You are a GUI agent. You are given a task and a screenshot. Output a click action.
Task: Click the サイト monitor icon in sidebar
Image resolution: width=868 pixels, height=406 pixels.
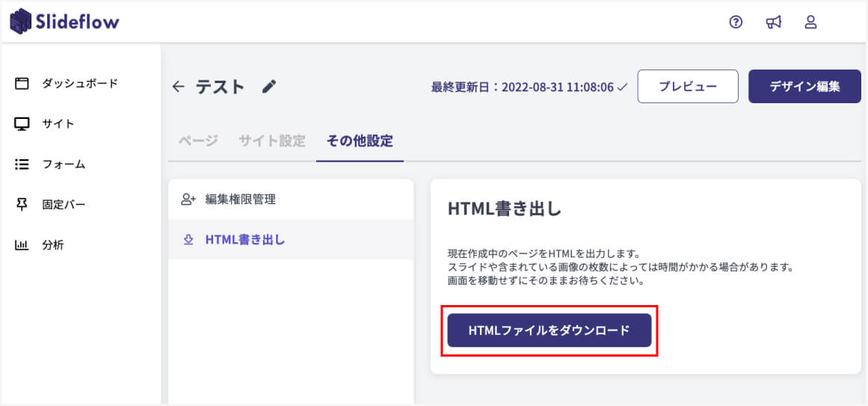point(22,124)
